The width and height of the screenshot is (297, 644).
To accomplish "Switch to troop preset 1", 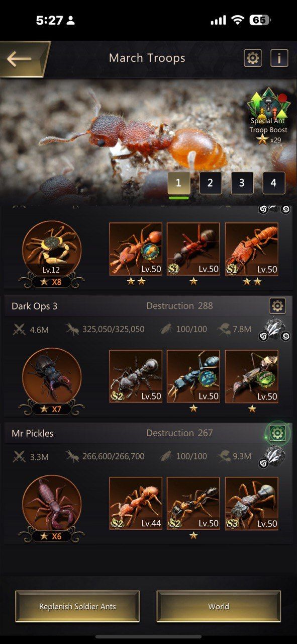I will click(179, 183).
